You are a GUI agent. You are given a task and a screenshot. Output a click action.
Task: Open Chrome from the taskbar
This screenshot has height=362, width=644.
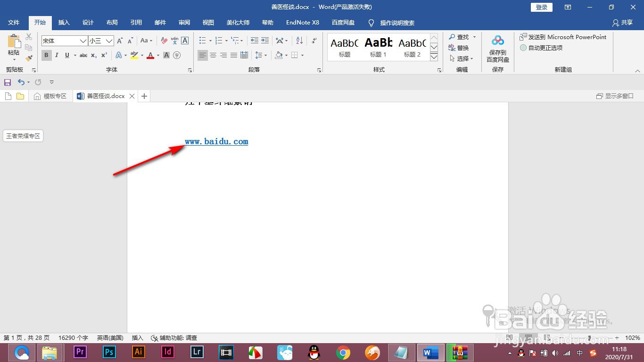[x=343, y=352]
